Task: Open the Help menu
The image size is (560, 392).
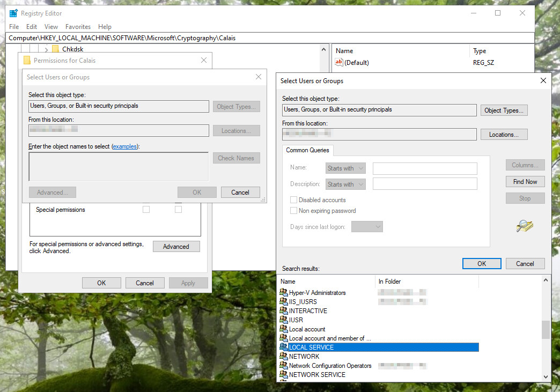Action: pyautogui.click(x=105, y=27)
